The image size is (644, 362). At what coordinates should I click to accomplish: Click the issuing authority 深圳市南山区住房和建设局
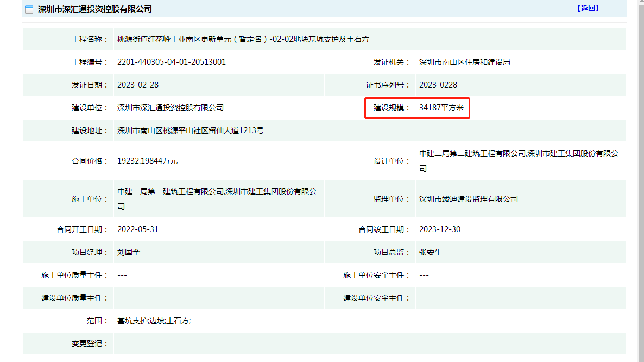coord(464,62)
